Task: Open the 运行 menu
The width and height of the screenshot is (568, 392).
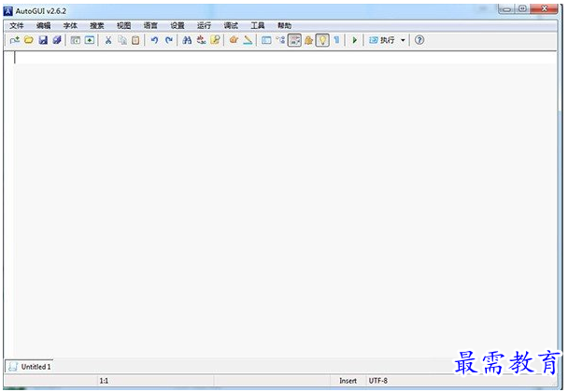Action: tap(204, 25)
